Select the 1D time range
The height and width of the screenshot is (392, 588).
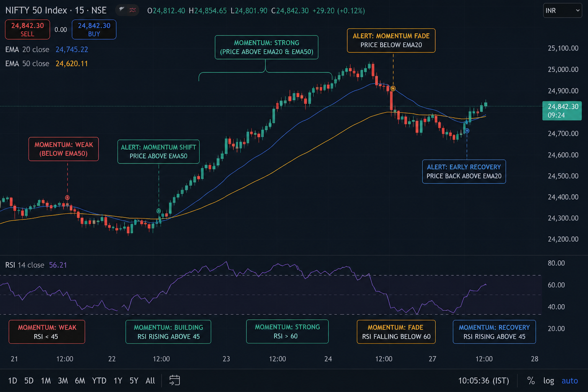pos(13,381)
